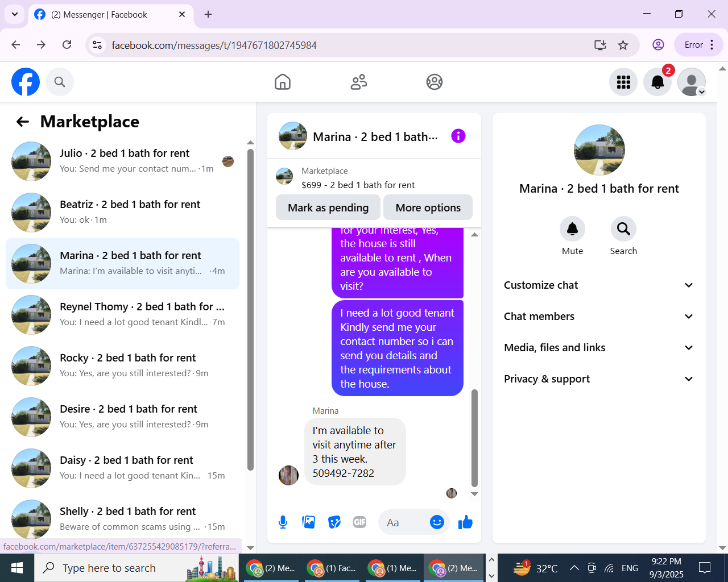Click Marina's message with phone number 509492-7282
The image size is (728, 582).
[x=355, y=452]
